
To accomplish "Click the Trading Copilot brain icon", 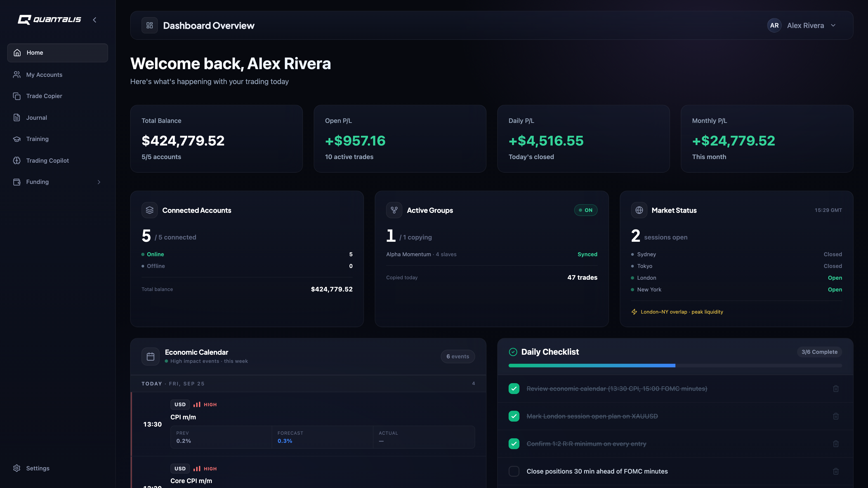I will (17, 160).
